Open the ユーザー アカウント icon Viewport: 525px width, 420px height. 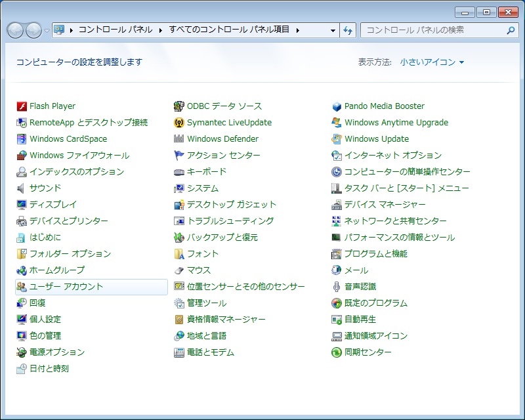(22, 287)
